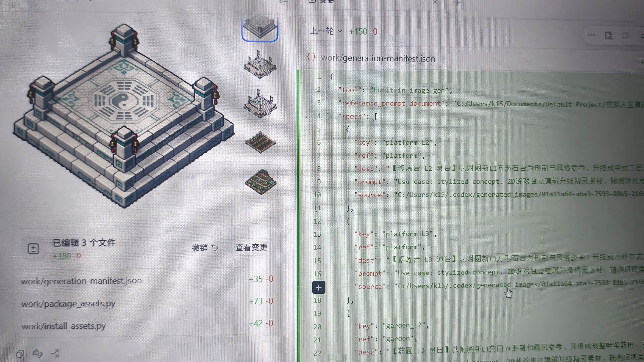Select the highlighted stone platform thumbnail
This screenshot has height=362, width=644.
[x=260, y=28]
